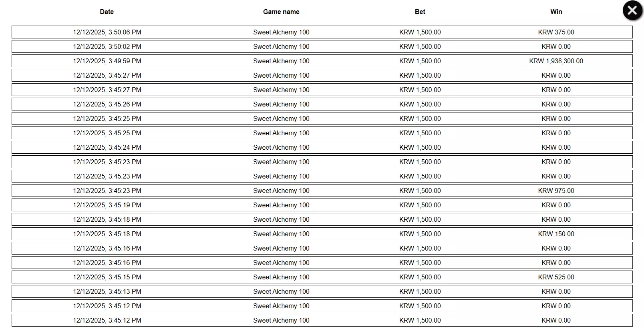Image resolution: width=644 pixels, height=327 pixels.
Task: Select the date 12/12/2025, 3:50:06 PM
Action: (107, 32)
